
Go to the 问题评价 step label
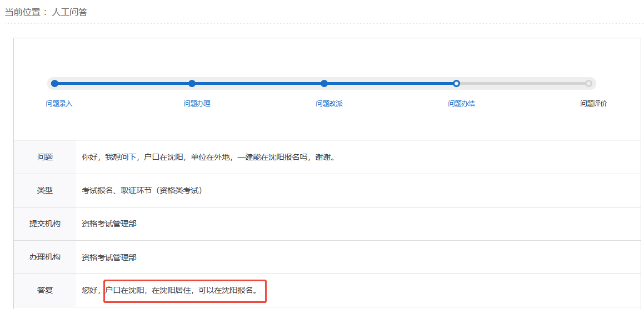[593, 104]
